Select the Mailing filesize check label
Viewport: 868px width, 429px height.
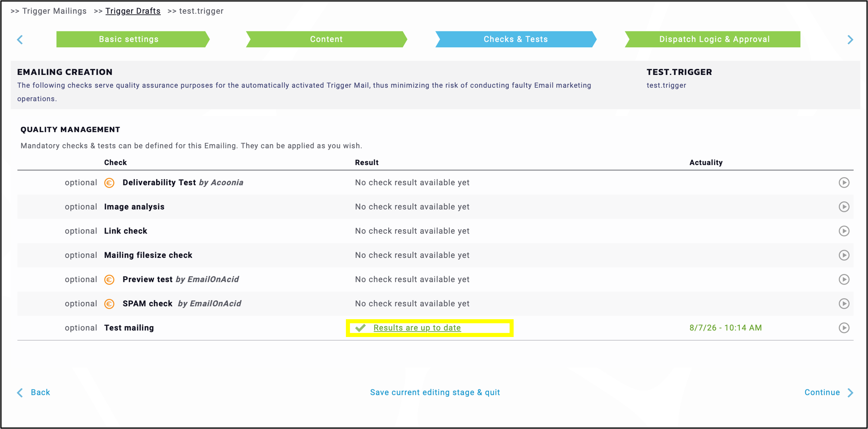pos(148,255)
